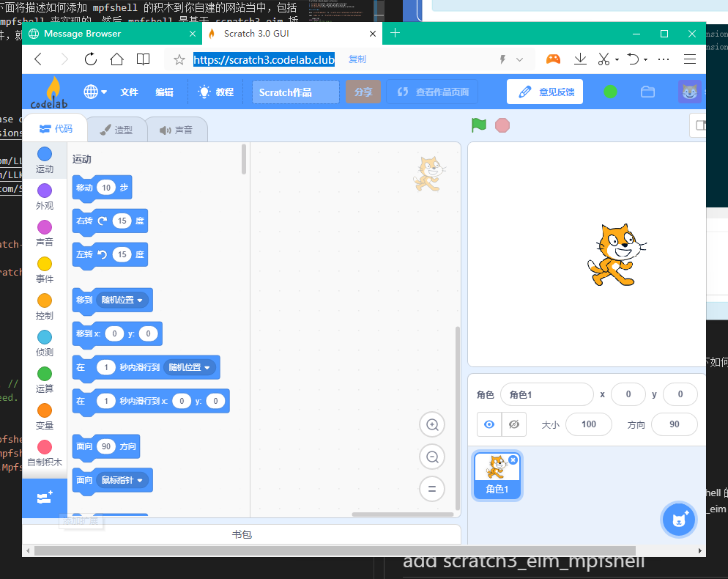Hide the sprite with crossed eye icon
Viewport: 728px width, 579px height.
pos(514,424)
